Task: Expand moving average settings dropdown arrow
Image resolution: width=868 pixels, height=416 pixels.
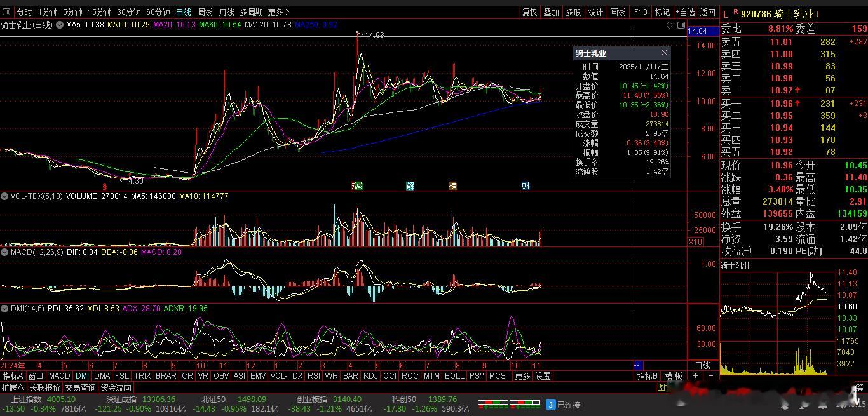Action: (x=60, y=25)
